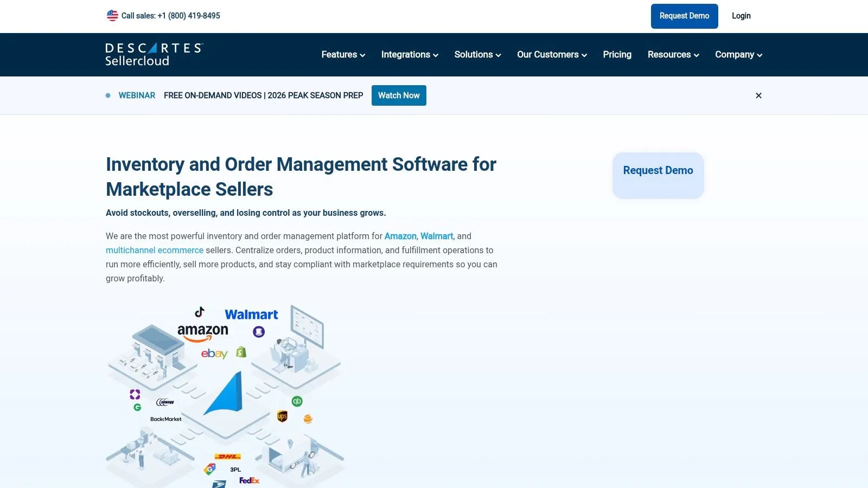
Task: Open the Solutions dropdown menu
Action: pyautogui.click(x=477, y=55)
